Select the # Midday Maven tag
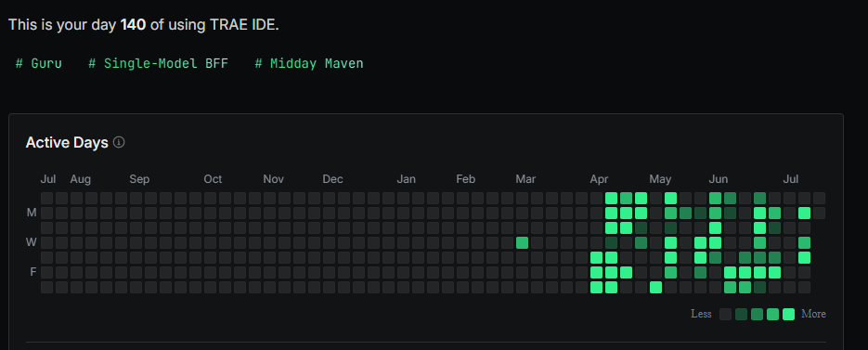This screenshot has height=350, width=868. coord(309,64)
